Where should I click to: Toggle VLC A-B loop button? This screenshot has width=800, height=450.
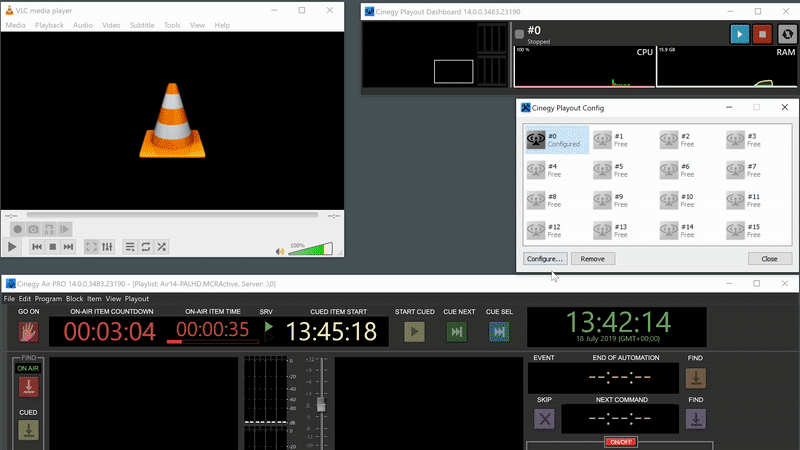pyautogui.click(x=49, y=230)
